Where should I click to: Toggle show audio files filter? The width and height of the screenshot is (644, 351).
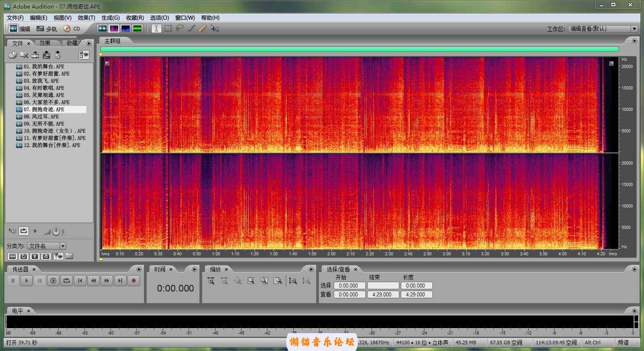[13, 256]
